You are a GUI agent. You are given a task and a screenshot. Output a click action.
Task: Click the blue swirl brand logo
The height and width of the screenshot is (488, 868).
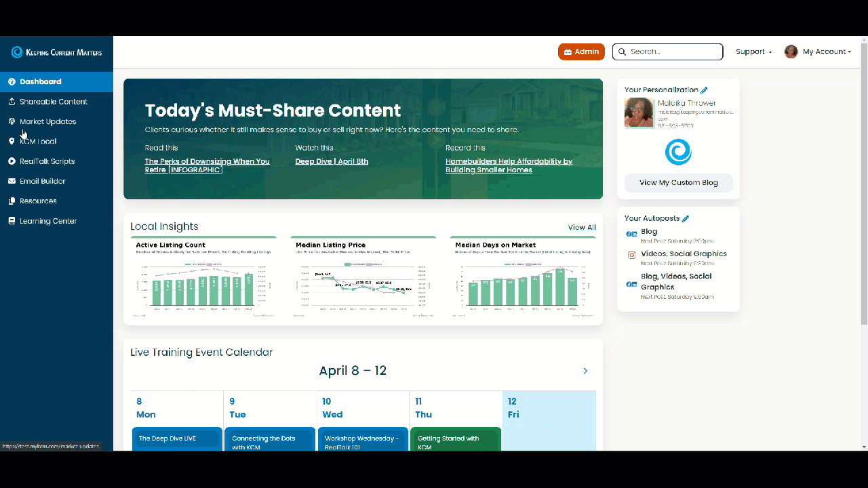[678, 152]
